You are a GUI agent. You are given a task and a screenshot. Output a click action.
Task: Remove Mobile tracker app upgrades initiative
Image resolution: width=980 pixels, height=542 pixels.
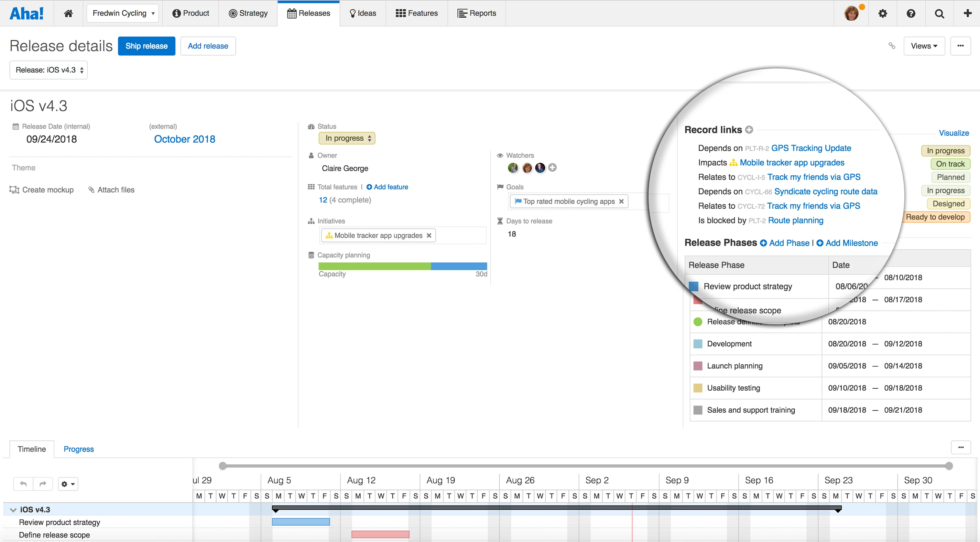429,235
